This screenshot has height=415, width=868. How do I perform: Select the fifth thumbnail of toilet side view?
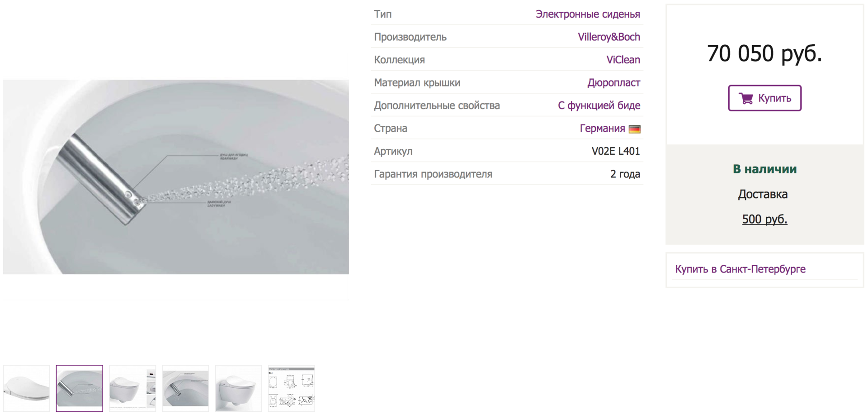238,388
